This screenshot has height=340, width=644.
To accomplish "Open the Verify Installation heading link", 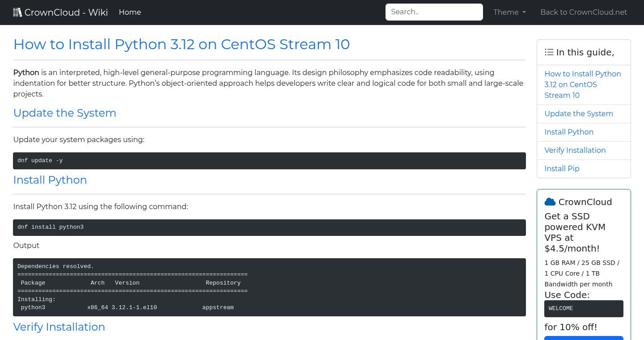I will tap(59, 327).
